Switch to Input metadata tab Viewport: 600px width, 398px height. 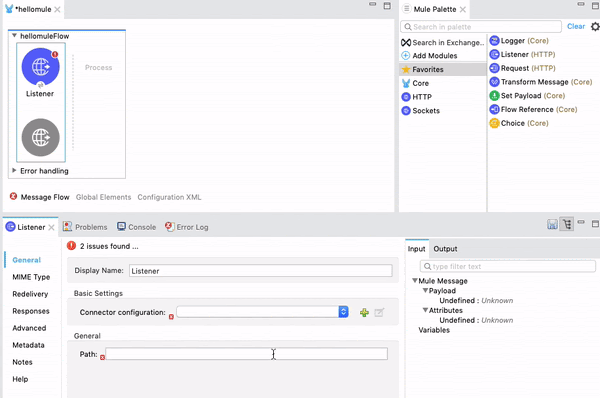tap(416, 249)
